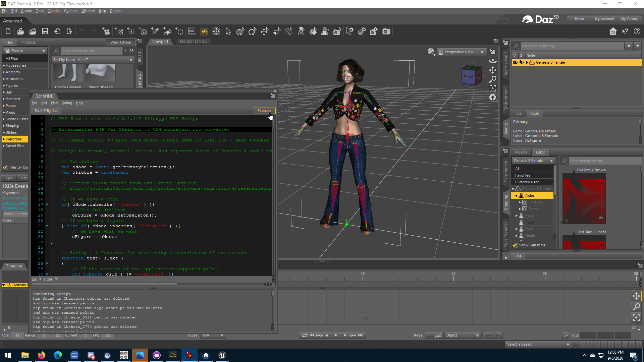
Task: Click viewport pan control icon
Action: pyautogui.click(x=493, y=70)
